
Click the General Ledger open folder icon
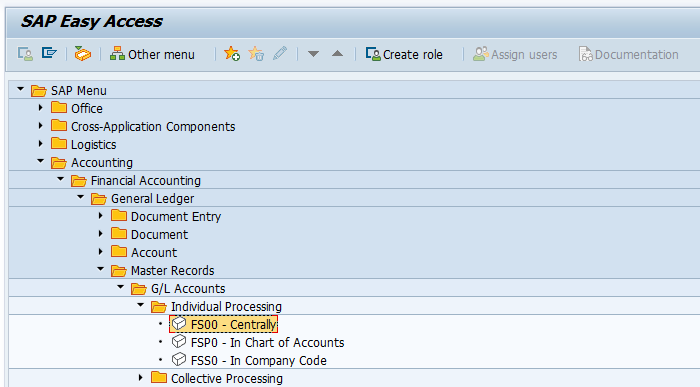tap(98, 199)
